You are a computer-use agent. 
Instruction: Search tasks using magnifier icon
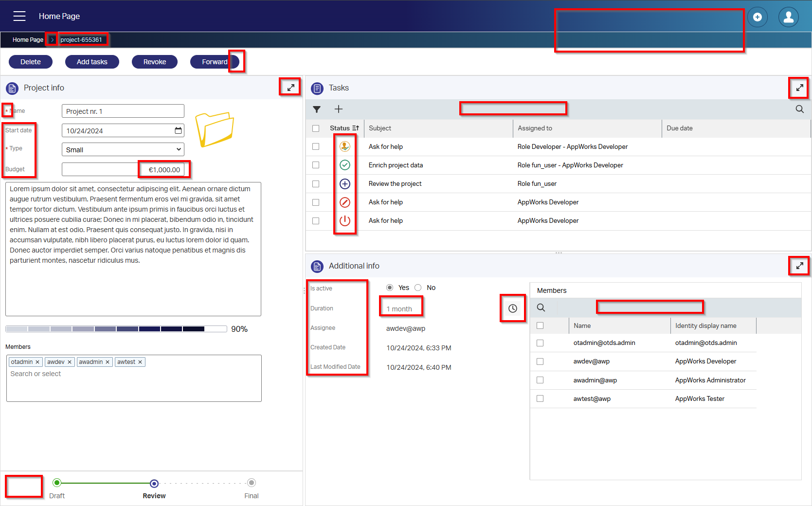799,109
